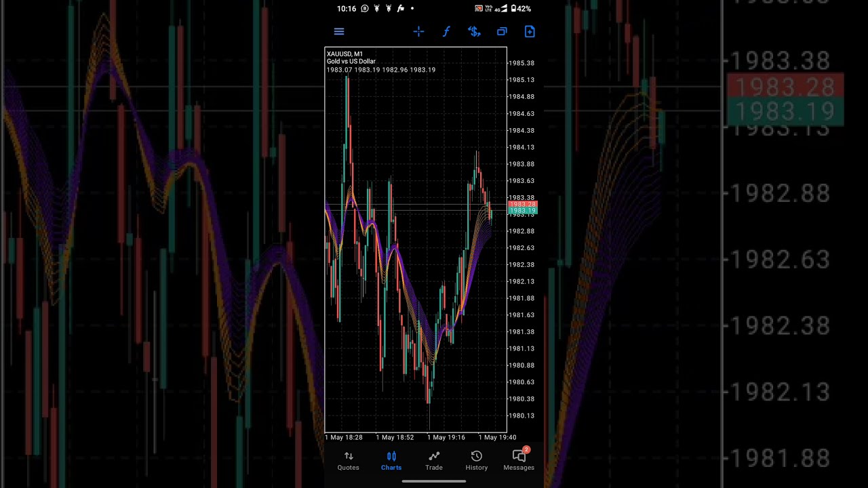
Task: Click the green bid price label 1983.19
Action: [522, 211]
